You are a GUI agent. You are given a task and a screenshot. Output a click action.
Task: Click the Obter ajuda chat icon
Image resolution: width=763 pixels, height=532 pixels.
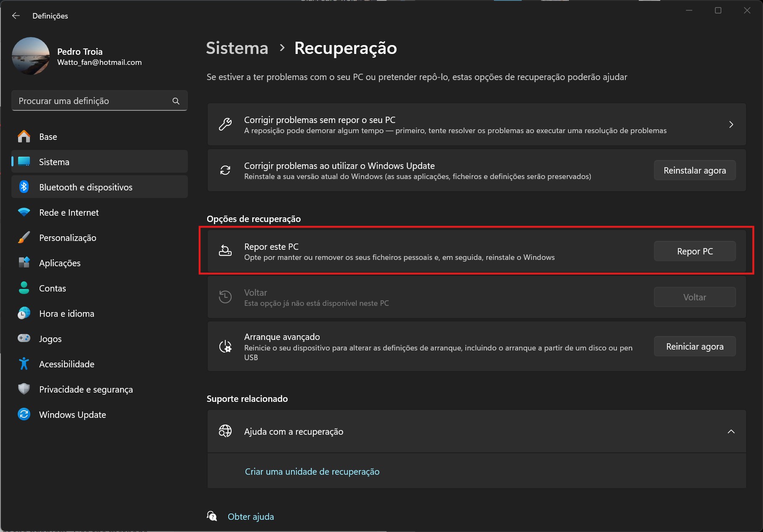click(x=212, y=516)
